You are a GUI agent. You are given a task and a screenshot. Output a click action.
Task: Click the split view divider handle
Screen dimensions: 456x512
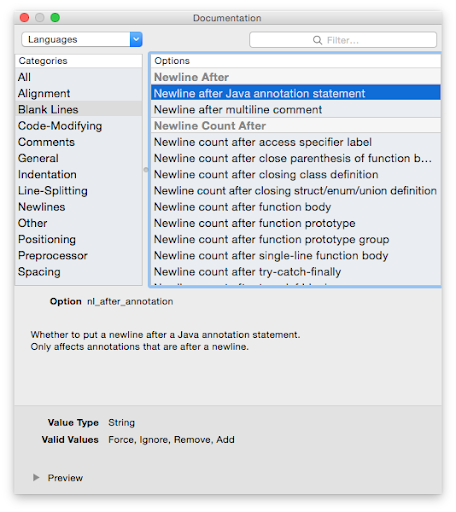pos(146,170)
